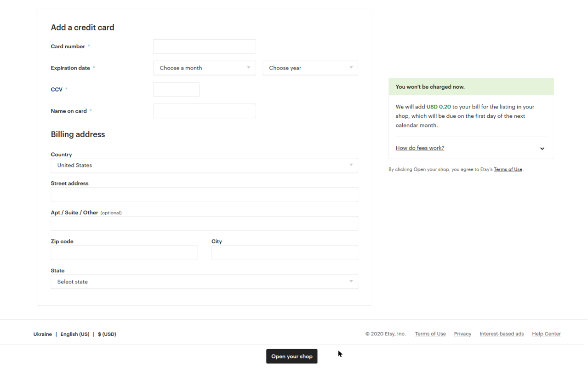Click the 'Expiration date' label
This screenshot has height=368, width=588.
coord(70,68)
